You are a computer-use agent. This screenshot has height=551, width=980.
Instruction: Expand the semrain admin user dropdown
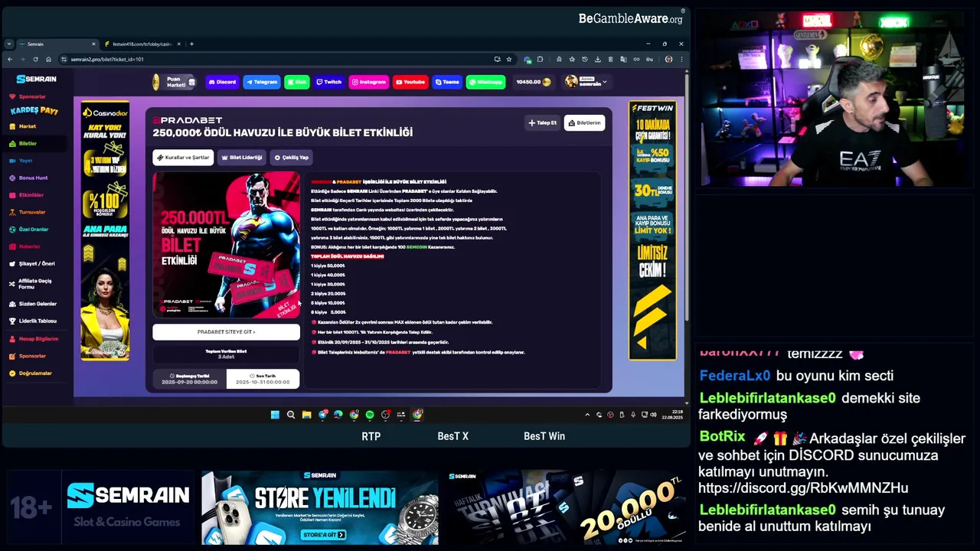point(586,82)
